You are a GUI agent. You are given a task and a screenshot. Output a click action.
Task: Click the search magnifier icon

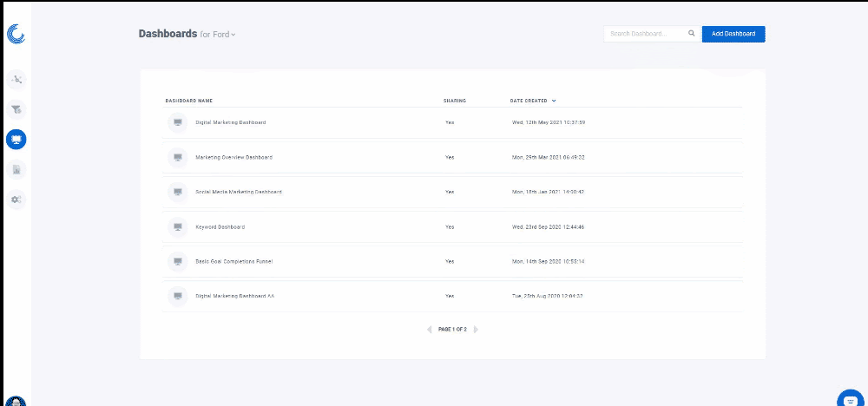point(692,33)
